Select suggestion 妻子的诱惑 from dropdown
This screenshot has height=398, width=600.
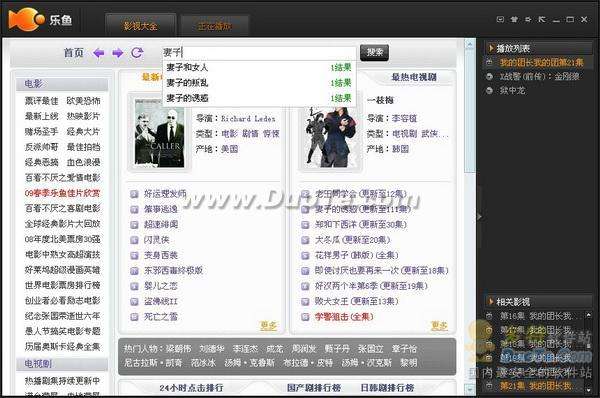point(259,98)
